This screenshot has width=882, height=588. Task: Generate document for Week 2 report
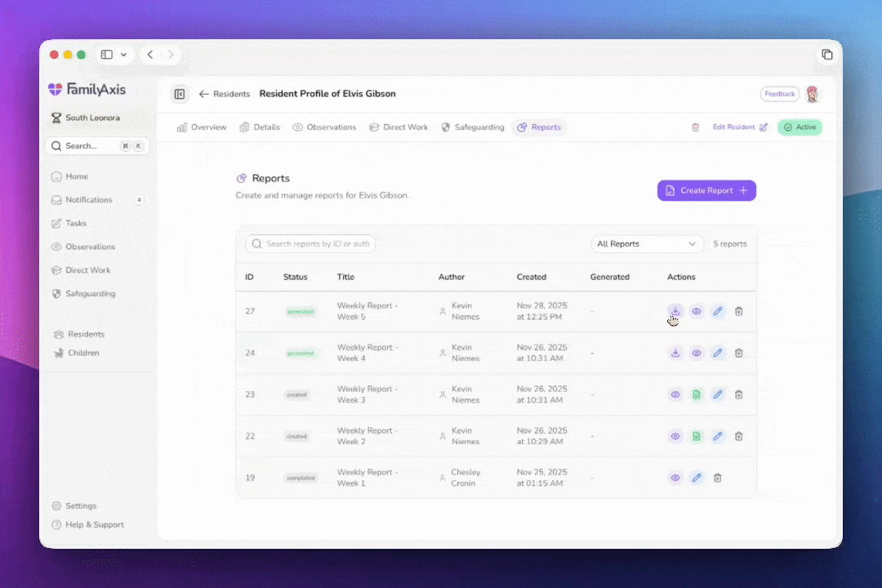tap(697, 436)
